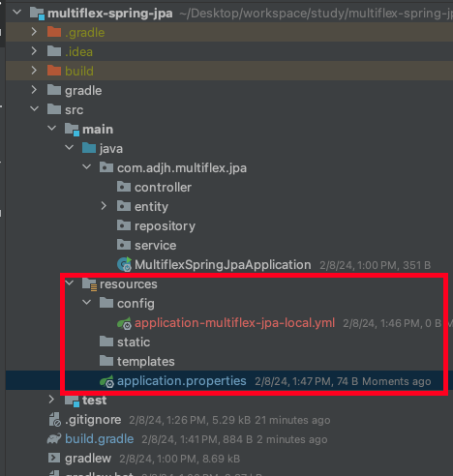This screenshot has height=476, width=453.
Task: Collapse the config folder chevron
Action: 86,303
